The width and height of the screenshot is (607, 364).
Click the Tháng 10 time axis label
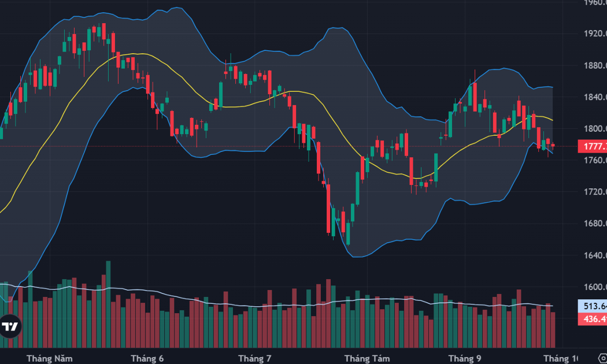coord(561,359)
